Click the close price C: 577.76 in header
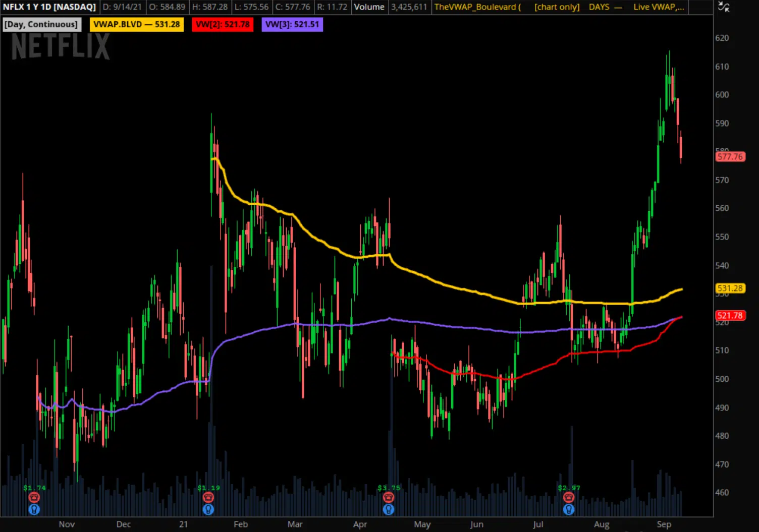 [x=293, y=7]
